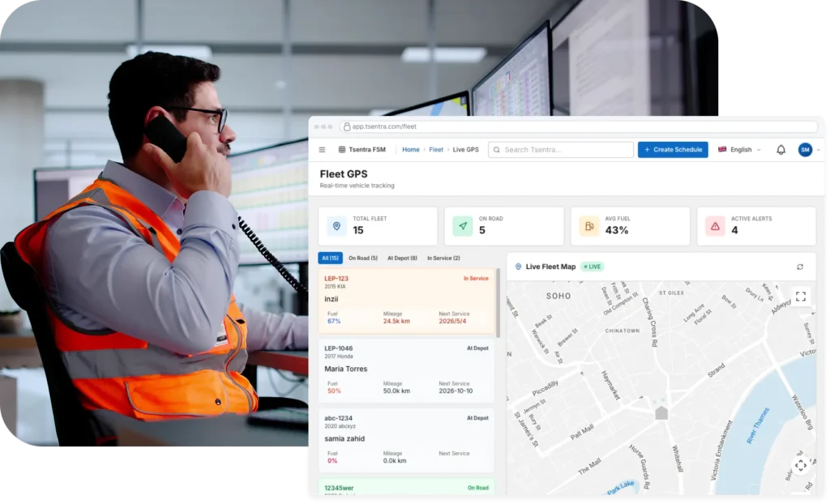Image resolution: width=830 pixels, height=504 pixels.
Task: Click the 67% fuel value
Action: 334,322
